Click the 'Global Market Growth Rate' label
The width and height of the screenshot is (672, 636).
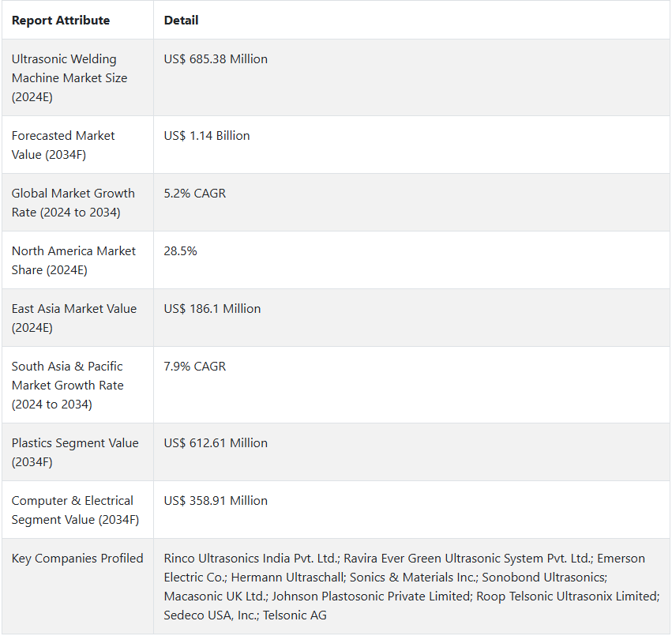(73, 202)
